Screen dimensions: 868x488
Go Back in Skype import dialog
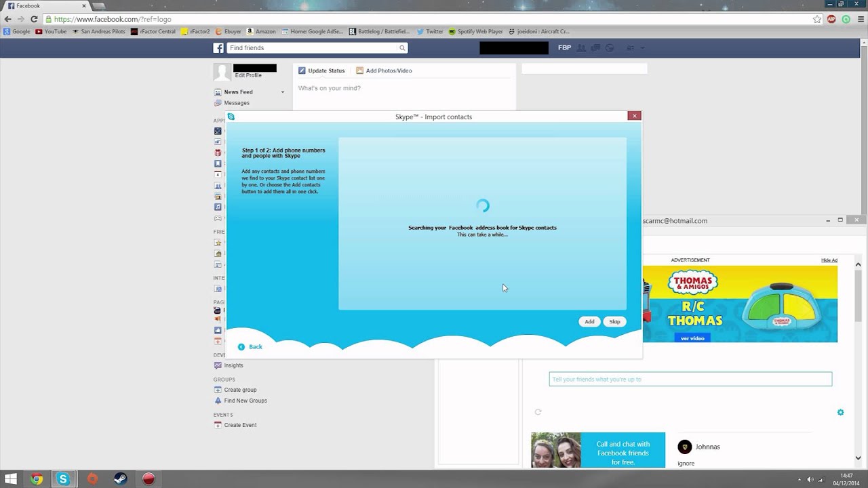pyautogui.click(x=250, y=346)
